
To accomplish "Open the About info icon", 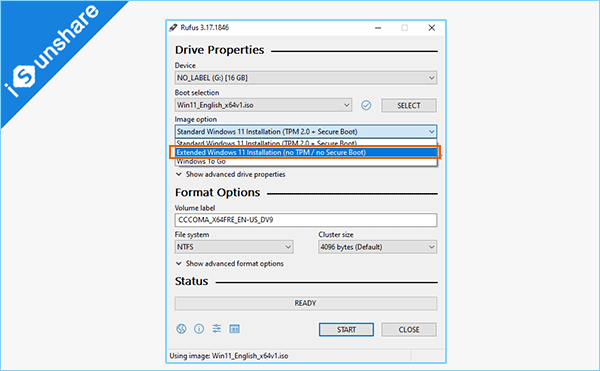I will (x=199, y=329).
